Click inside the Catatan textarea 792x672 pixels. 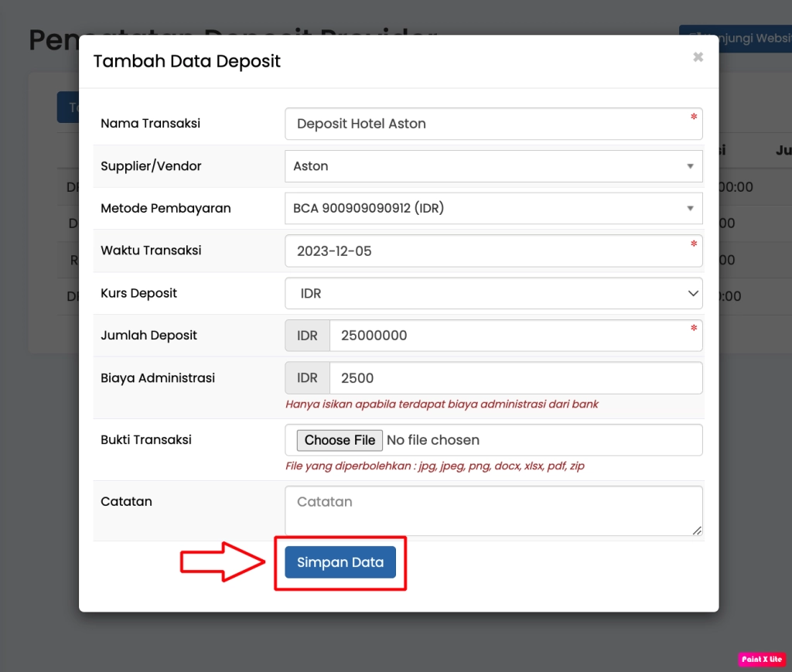pos(493,510)
